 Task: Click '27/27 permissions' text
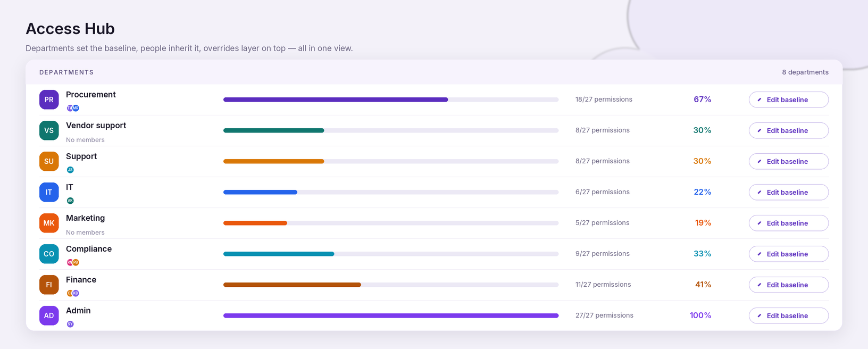tap(604, 315)
